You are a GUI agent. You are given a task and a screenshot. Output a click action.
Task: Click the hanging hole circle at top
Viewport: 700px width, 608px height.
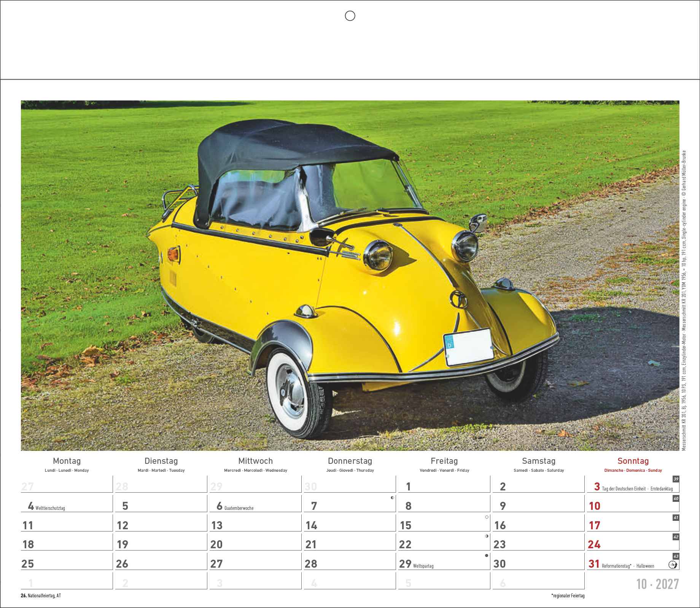coord(350,16)
